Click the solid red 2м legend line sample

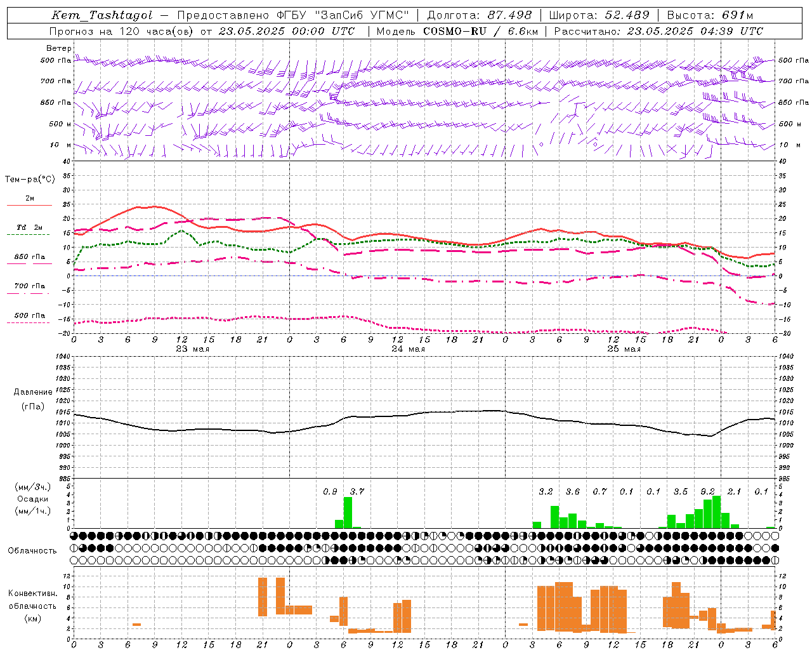(x=29, y=205)
